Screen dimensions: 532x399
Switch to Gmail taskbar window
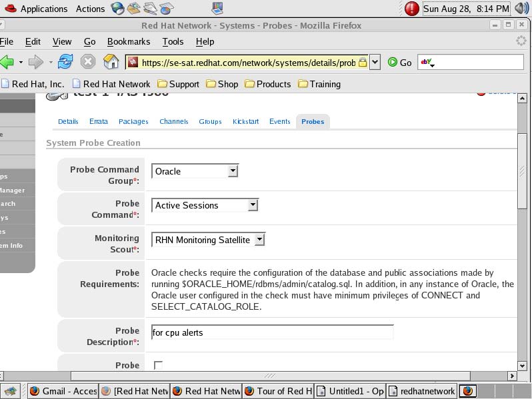[x=63, y=391]
